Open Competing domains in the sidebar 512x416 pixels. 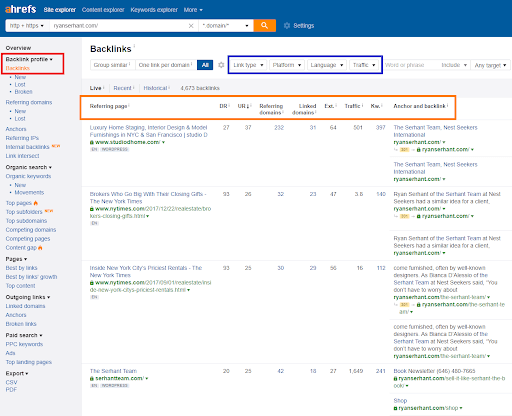click(x=31, y=230)
